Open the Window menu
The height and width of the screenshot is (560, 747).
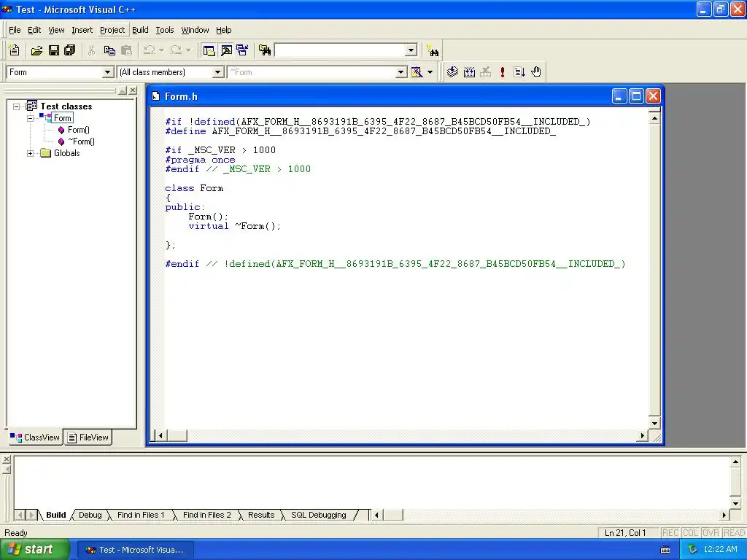[x=195, y=30]
